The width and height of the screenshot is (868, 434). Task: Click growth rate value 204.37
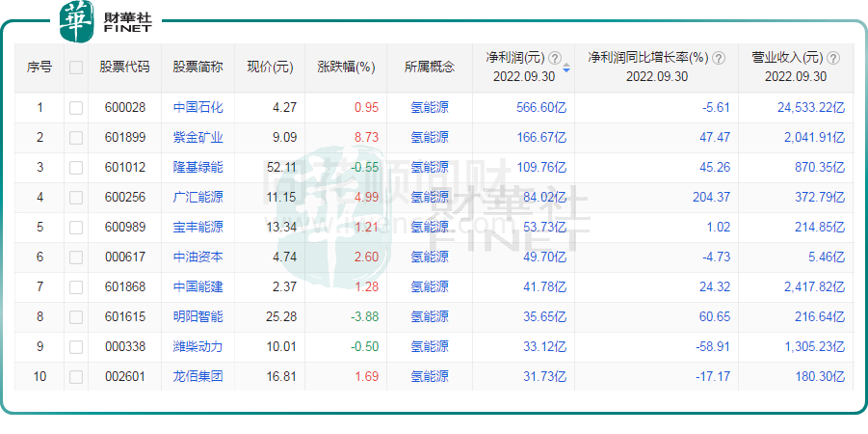(x=711, y=198)
